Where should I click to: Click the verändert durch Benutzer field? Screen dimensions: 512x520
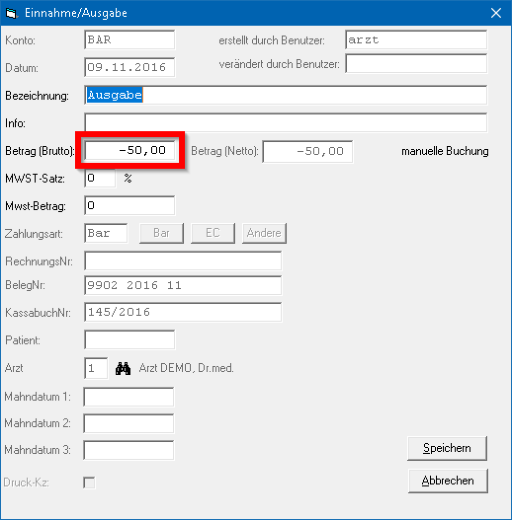(416, 64)
